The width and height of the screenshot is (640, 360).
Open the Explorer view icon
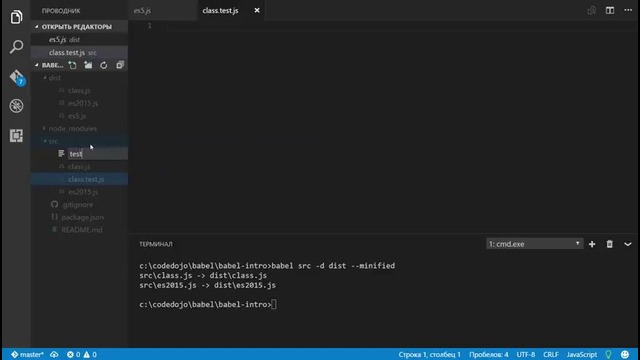click(x=16, y=17)
